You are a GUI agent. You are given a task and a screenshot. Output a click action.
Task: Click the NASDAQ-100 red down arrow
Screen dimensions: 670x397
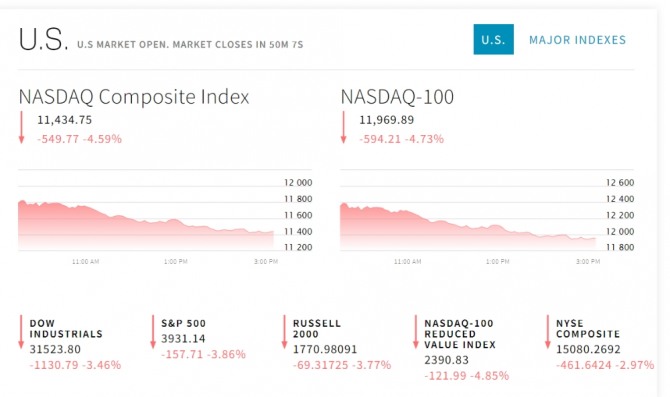[x=343, y=127]
